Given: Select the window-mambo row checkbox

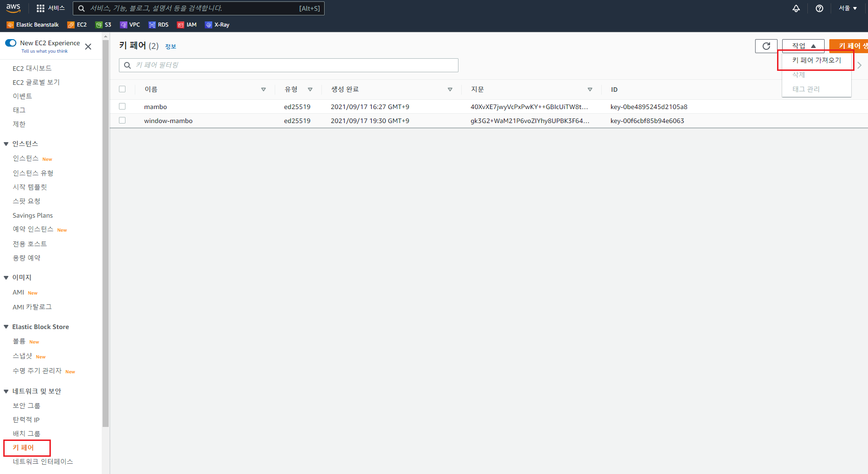Looking at the screenshot, I should 122,120.
